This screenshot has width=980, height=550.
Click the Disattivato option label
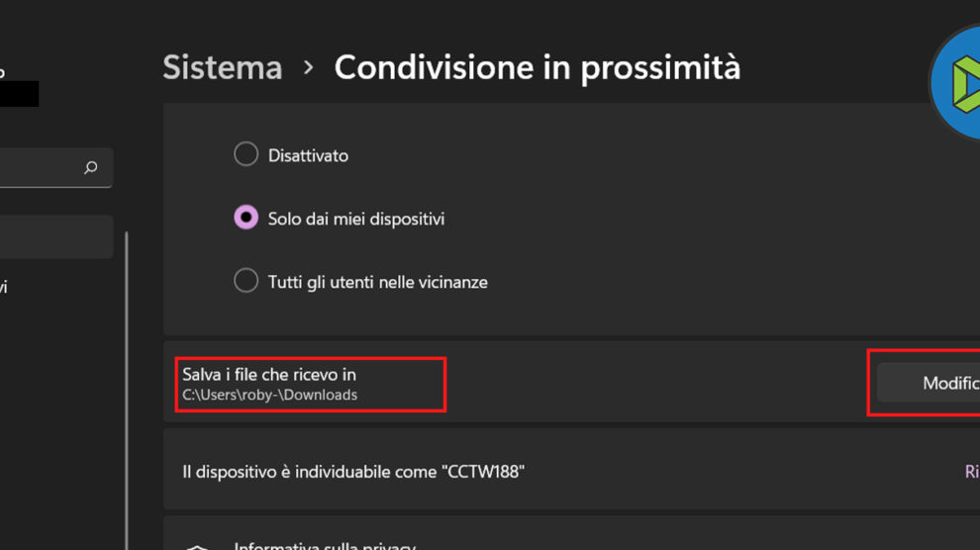308,155
